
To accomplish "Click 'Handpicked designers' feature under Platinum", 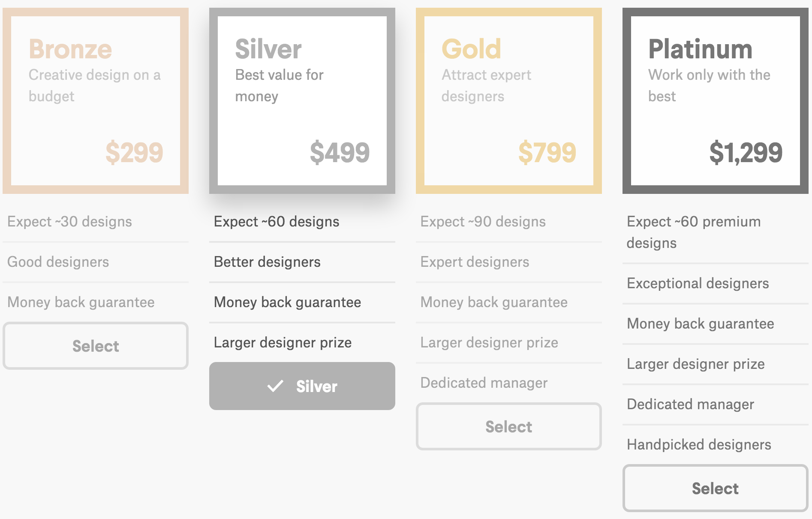I will coord(699,444).
